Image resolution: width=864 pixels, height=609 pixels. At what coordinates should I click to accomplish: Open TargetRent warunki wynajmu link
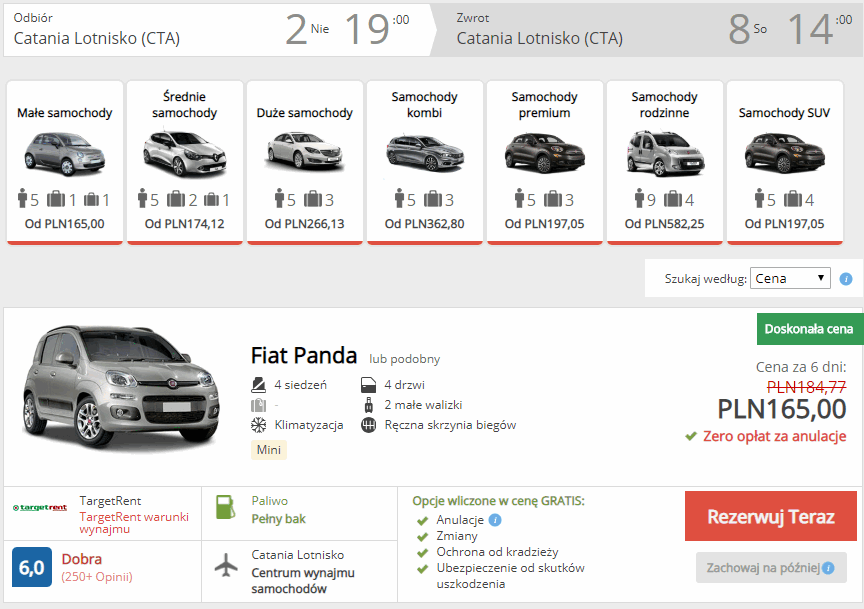tap(134, 522)
